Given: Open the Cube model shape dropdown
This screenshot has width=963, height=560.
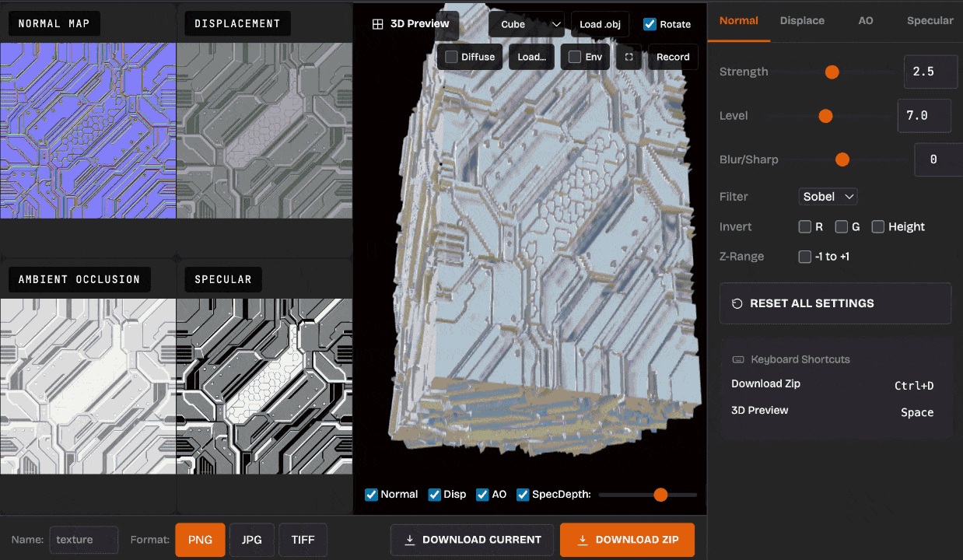Looking at the screenshot, I should [527, 24].
